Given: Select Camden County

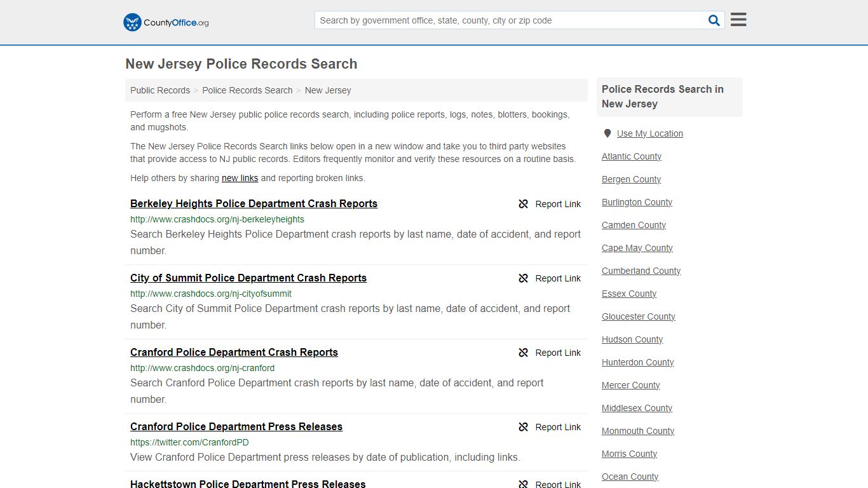Looking at the screenshot, I should [x=634, y=225].
